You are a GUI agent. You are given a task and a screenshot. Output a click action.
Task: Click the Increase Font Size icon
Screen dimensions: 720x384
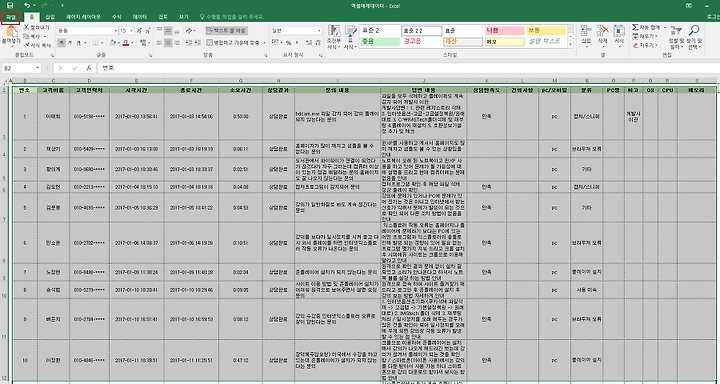(140, 31)
